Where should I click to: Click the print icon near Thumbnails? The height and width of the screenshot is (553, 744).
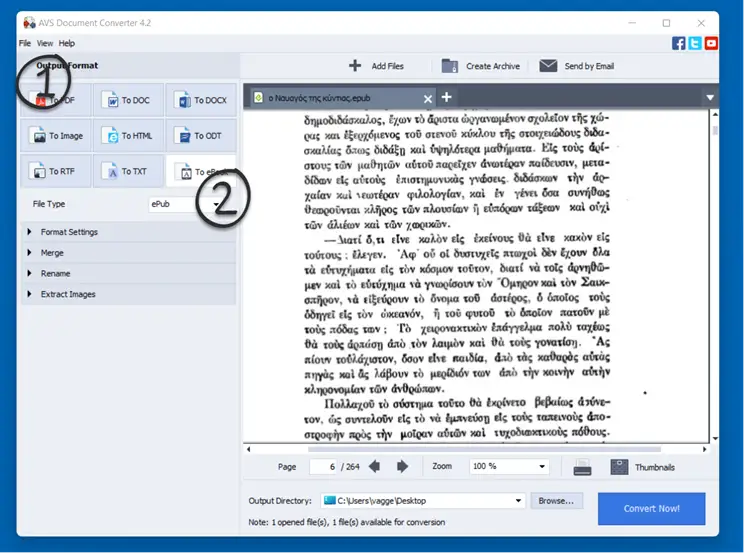tap(582, 467)
